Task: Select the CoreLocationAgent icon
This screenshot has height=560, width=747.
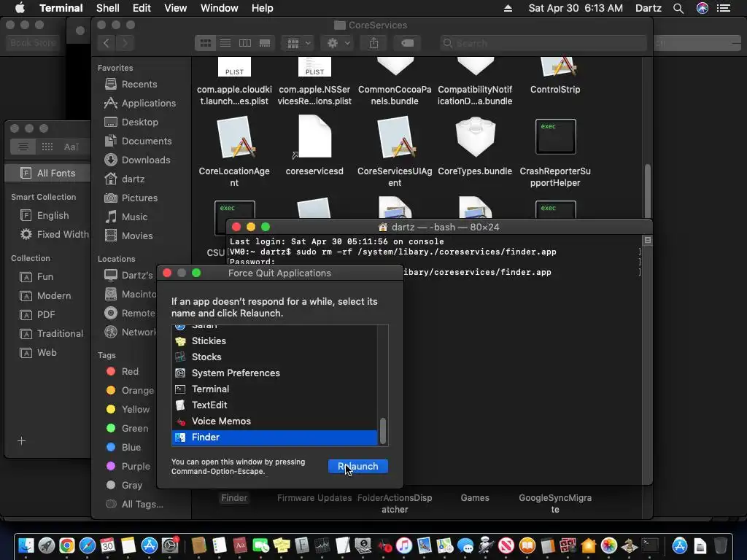Action: (x=236, y=138)
